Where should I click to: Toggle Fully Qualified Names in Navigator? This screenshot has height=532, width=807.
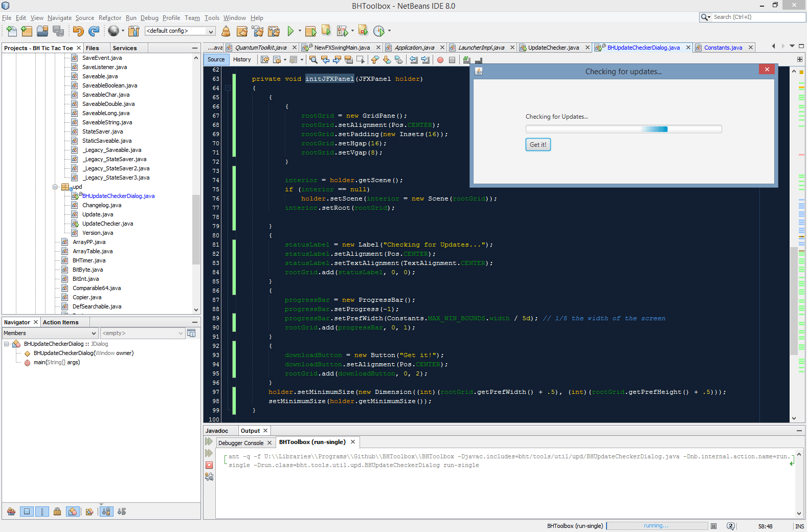(89, 512)
